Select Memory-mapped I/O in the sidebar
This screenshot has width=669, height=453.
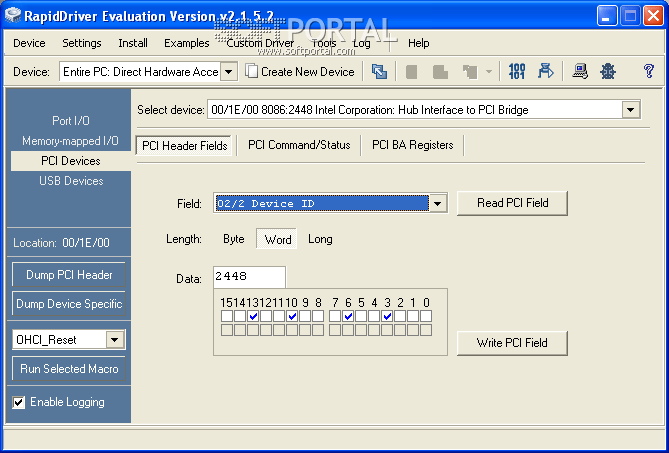(71, 141)
